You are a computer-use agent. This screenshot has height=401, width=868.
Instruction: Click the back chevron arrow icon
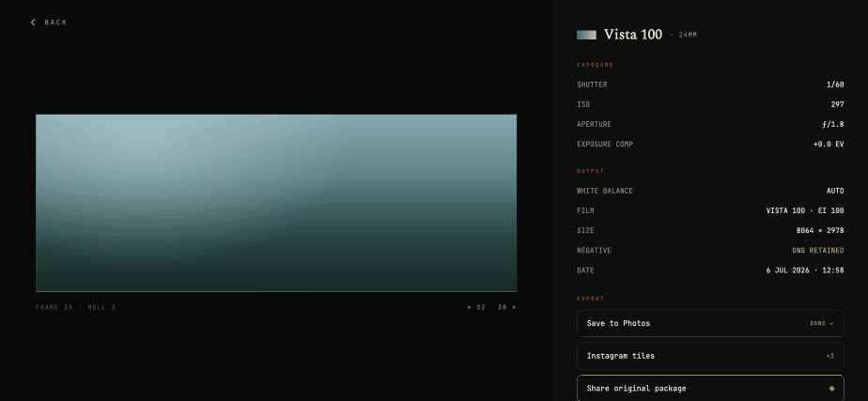pos(33,23)
